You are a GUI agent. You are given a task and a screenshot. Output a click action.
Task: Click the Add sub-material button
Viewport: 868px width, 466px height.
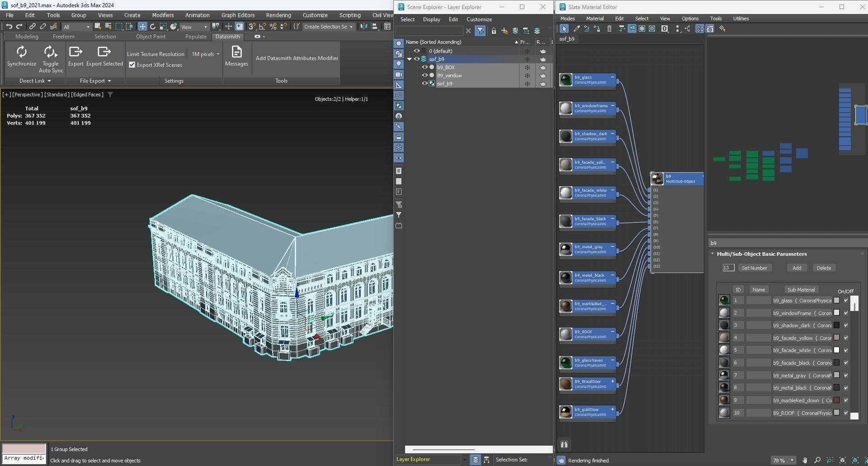pyautogui.click(x=797, y=268)
